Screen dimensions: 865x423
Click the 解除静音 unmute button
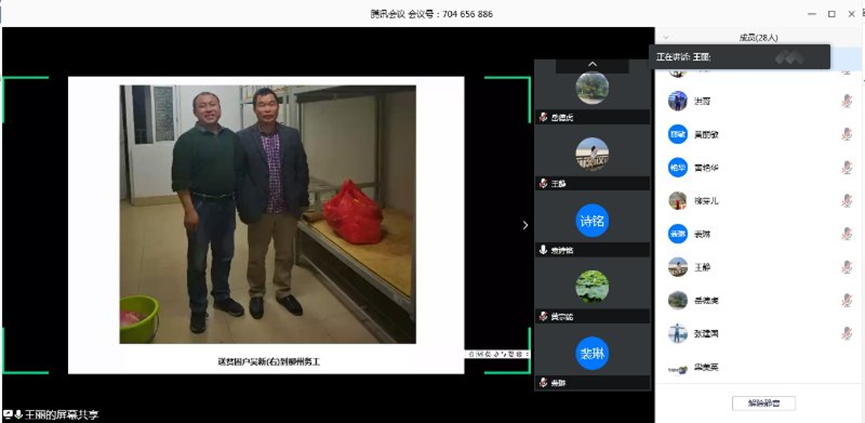click(763, 403)
